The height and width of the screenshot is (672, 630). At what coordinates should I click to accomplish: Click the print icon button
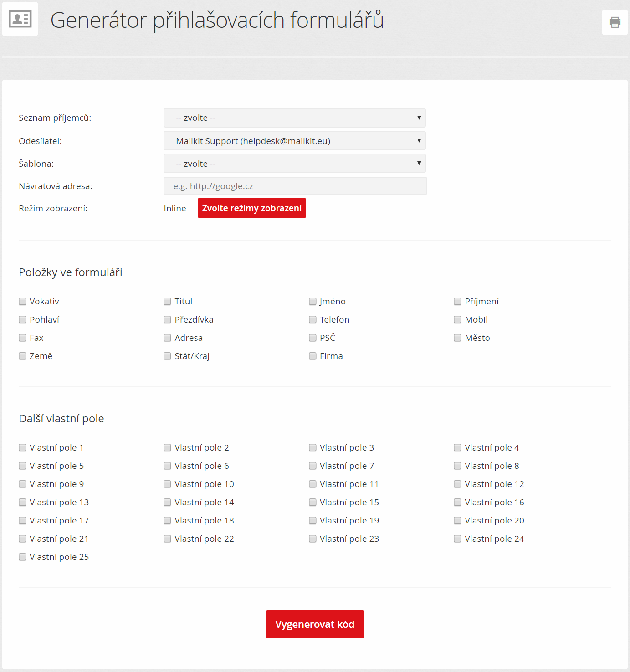615,22
